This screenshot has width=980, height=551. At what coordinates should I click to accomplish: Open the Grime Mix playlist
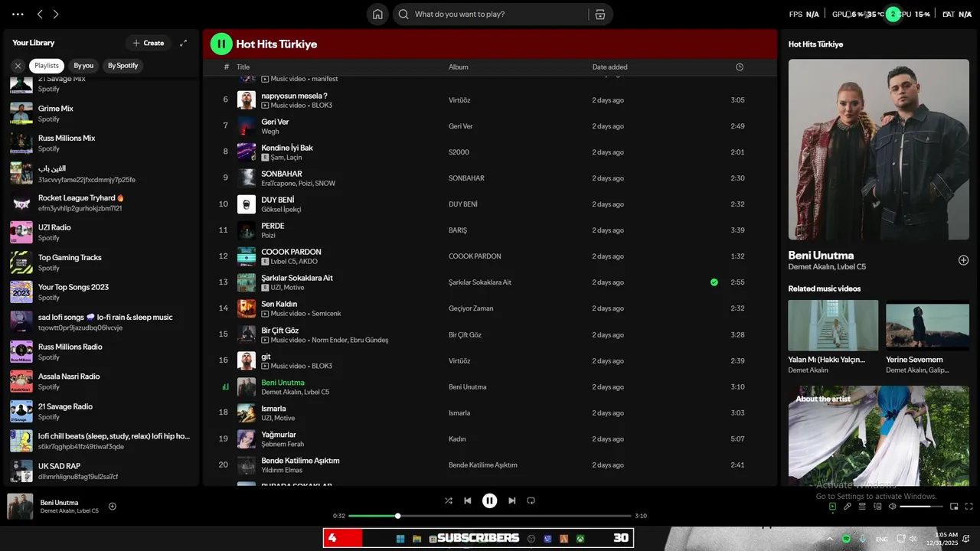(x=101, y=113)
